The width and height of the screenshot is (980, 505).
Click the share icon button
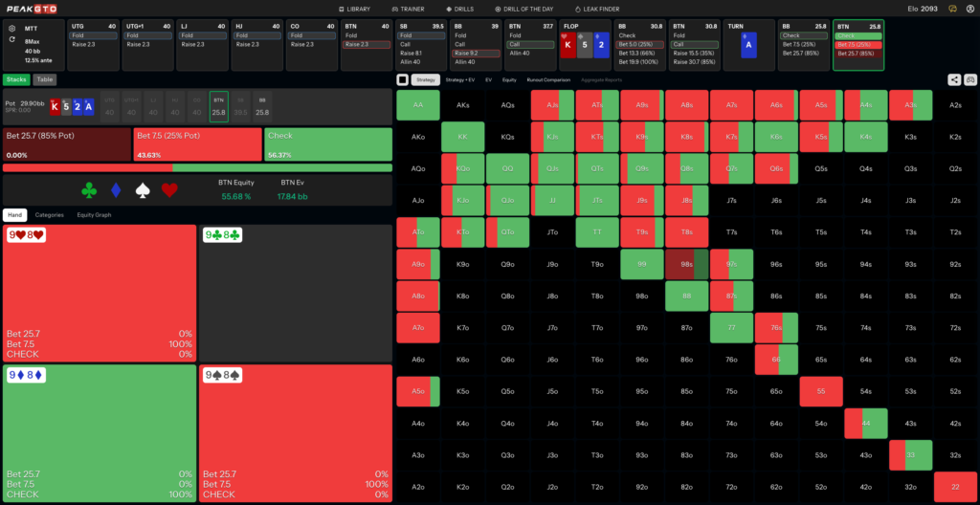click(x=955, y=79)
